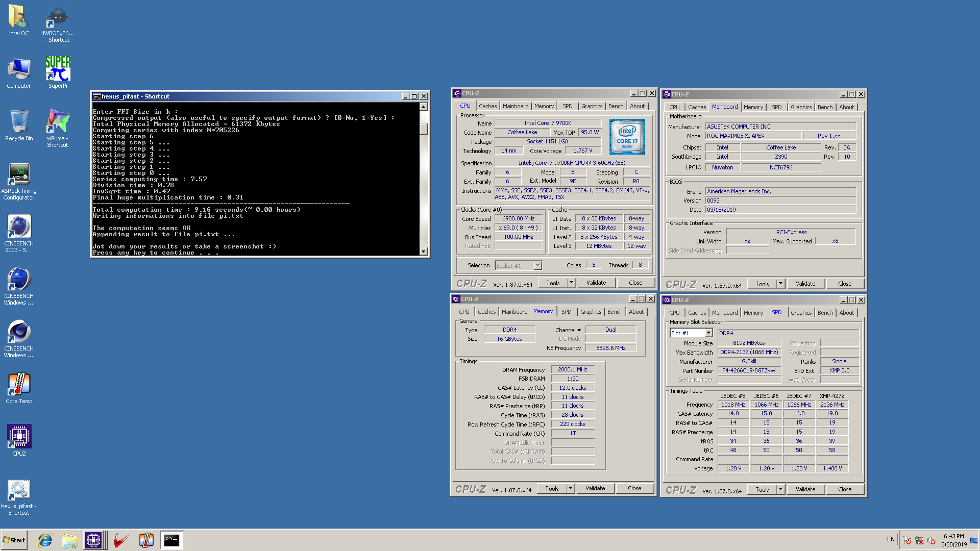
Task: Click console scrollbar up arrow
Action: pos(423,107)
